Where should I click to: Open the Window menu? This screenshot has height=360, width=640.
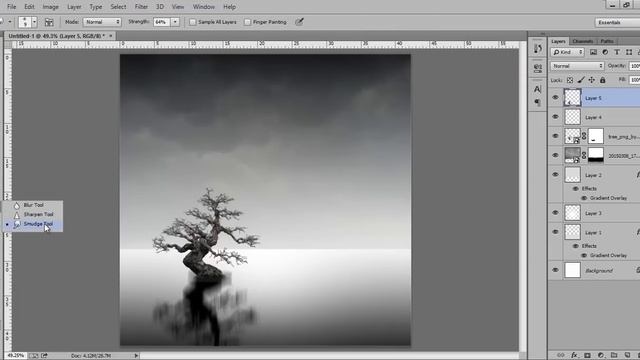pyautogui.click(x=204, y=7)
